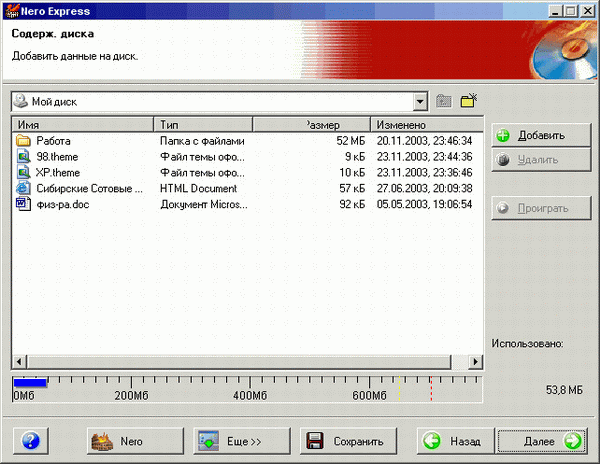
Task: Select the 98.theme file icon
Action: [x=23, y=156]
